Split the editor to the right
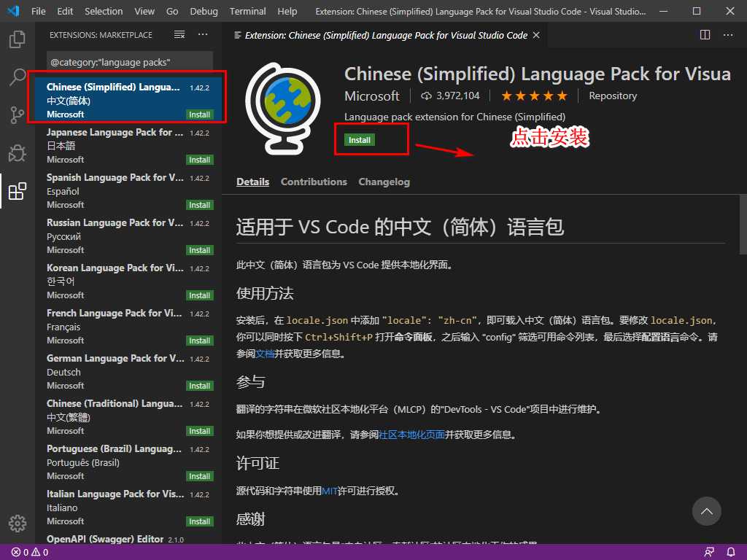The width and height of the screenshot is (747, 560). [705, 35]
